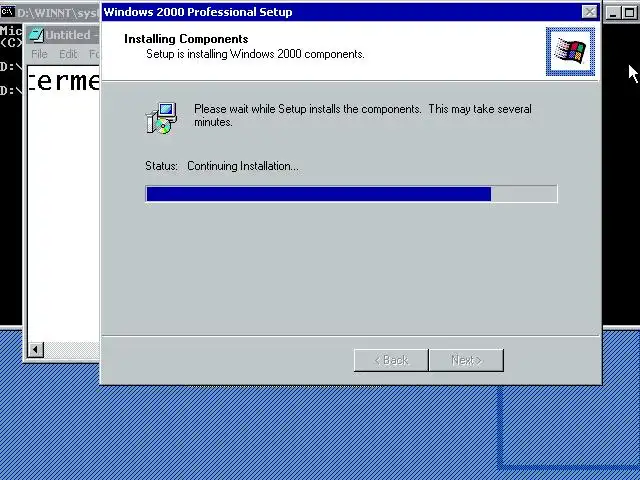This screenshot has width=640, height=480.
Task: Click the "Installing Components" heading
Action: coord(186,39)
